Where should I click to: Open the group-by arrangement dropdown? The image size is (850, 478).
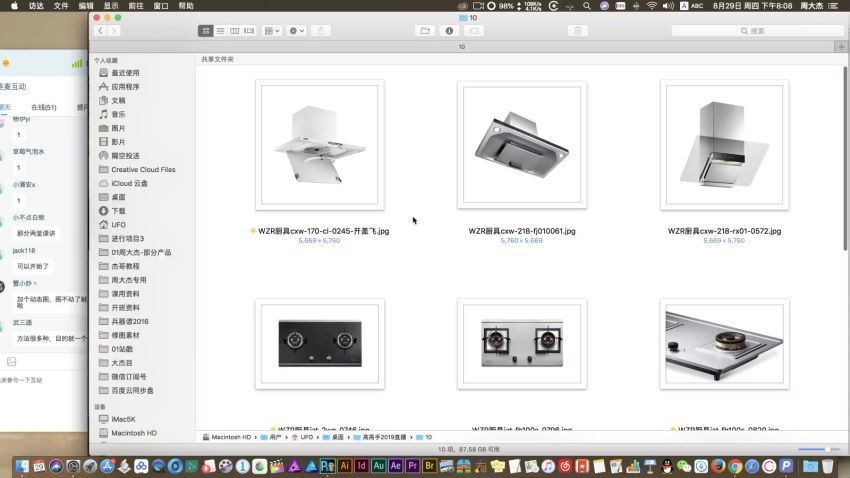pos(272,31)
